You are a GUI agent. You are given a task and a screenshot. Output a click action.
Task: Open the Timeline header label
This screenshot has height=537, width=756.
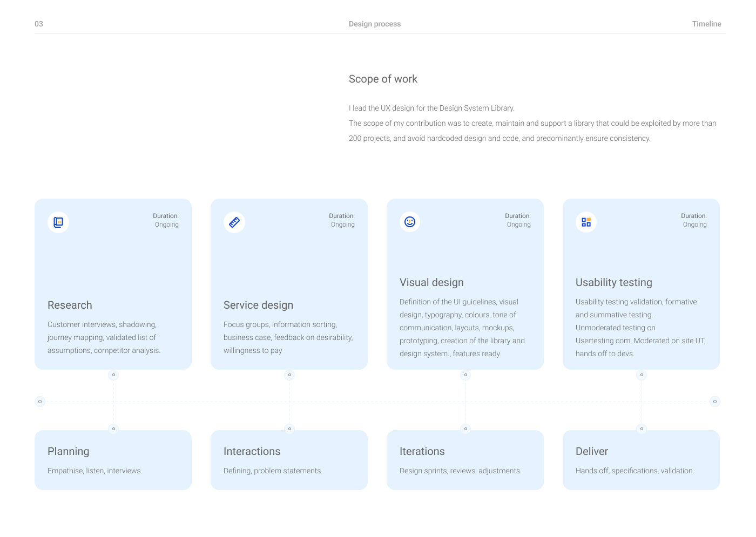[706, 24]
